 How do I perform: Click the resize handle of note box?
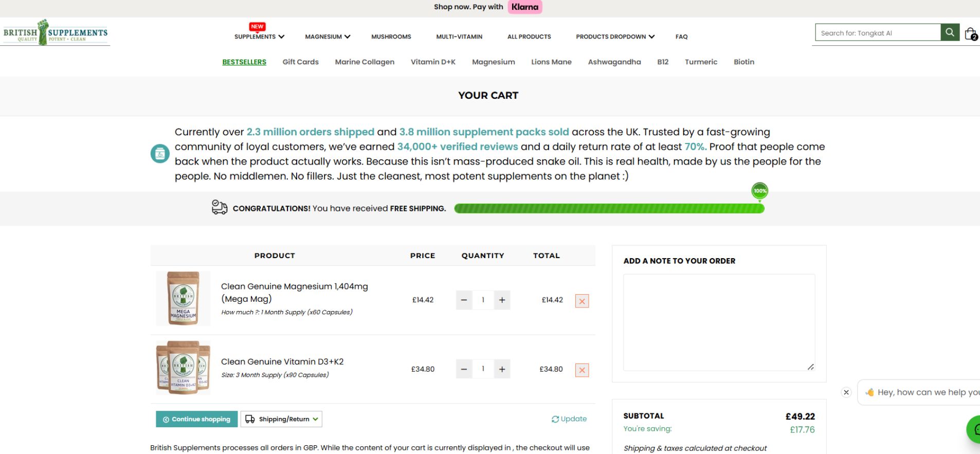click(810, 367)
